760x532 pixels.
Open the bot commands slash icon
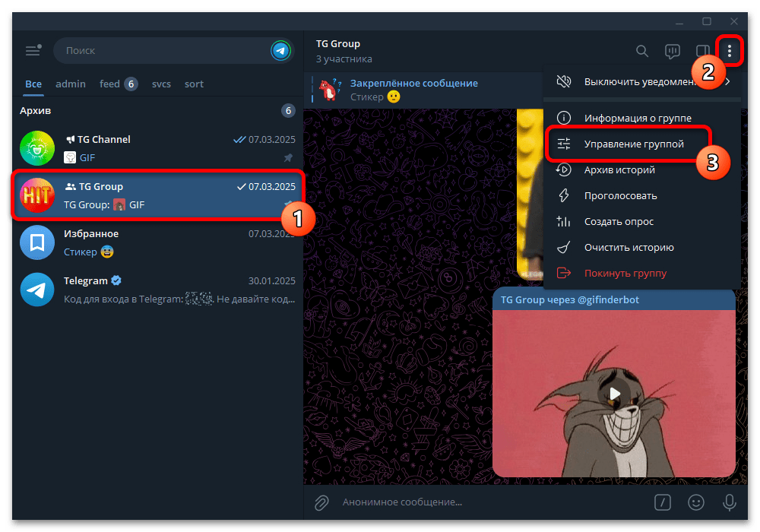click(x=663, y=502)
